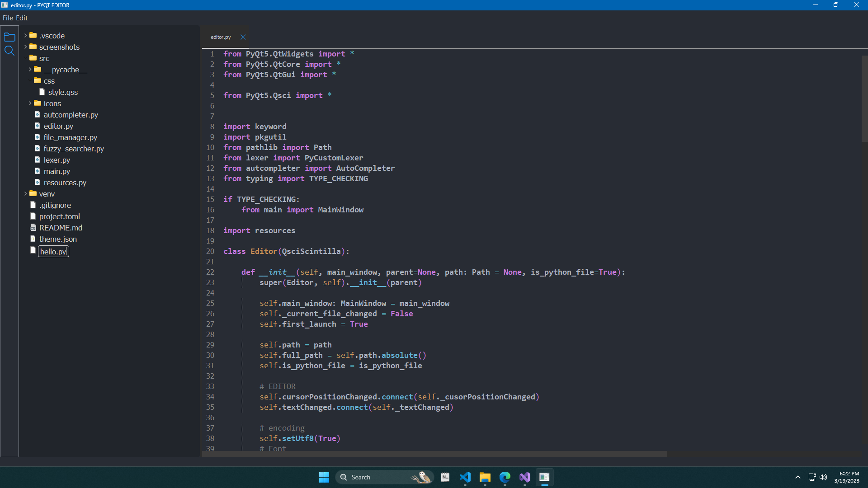
Task: Open File Explorer from taskbar
Action: (485, 477)
